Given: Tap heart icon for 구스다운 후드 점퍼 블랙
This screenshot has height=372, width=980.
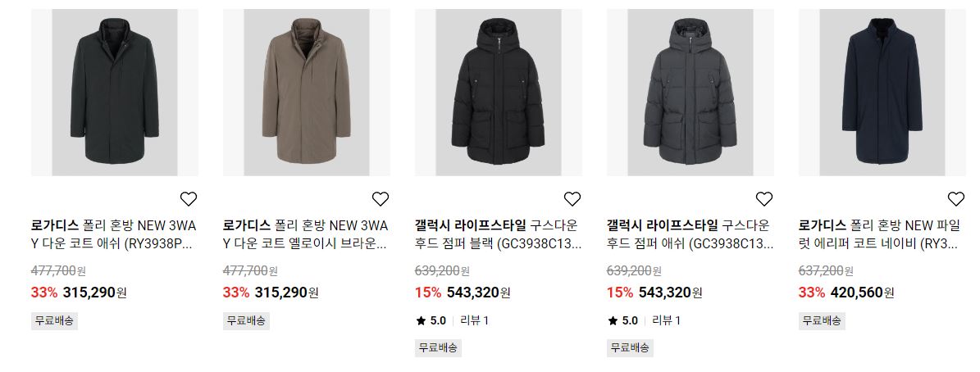Looking at the screenshot, I should pos(572,199).
